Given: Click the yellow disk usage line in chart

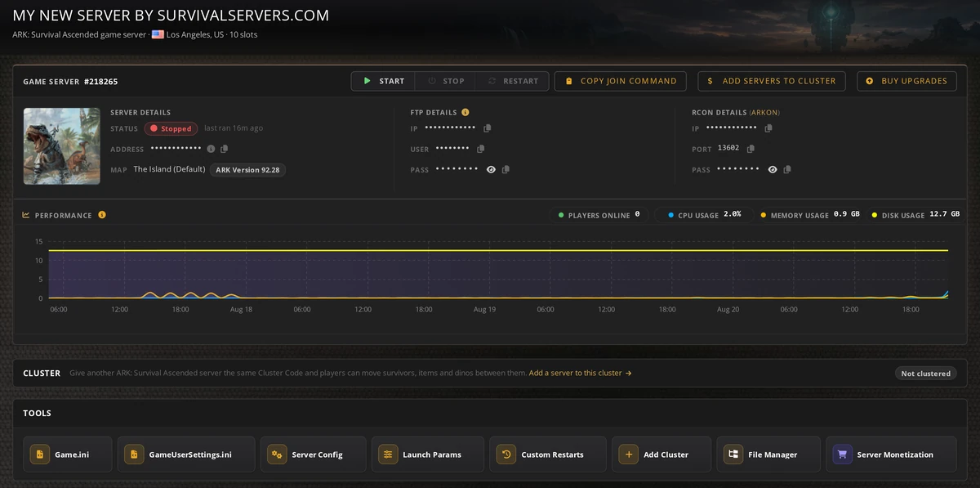Looking at the screenshot, I should tap(498, 250).
